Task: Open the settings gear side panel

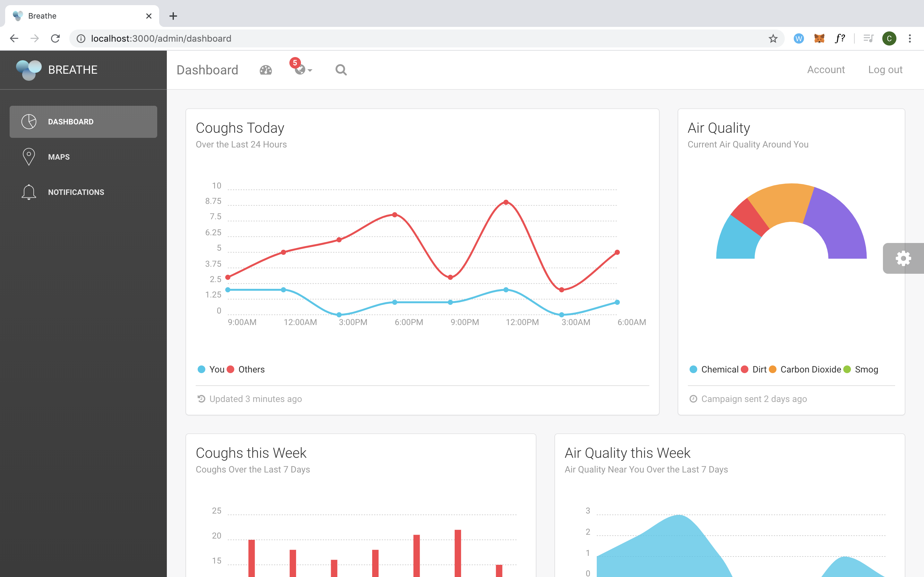Action: [903, 258]
